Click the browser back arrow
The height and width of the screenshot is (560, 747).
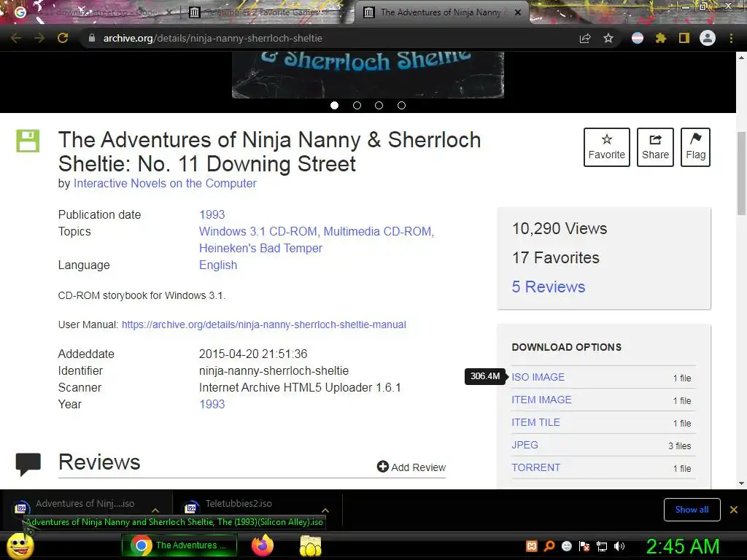point(15,38)
